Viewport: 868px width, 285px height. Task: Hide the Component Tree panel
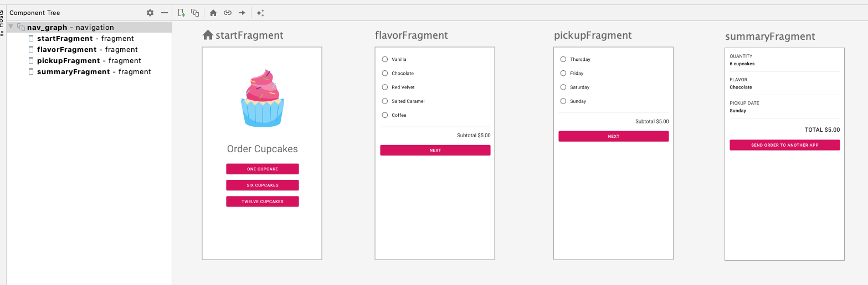(165, 13)
